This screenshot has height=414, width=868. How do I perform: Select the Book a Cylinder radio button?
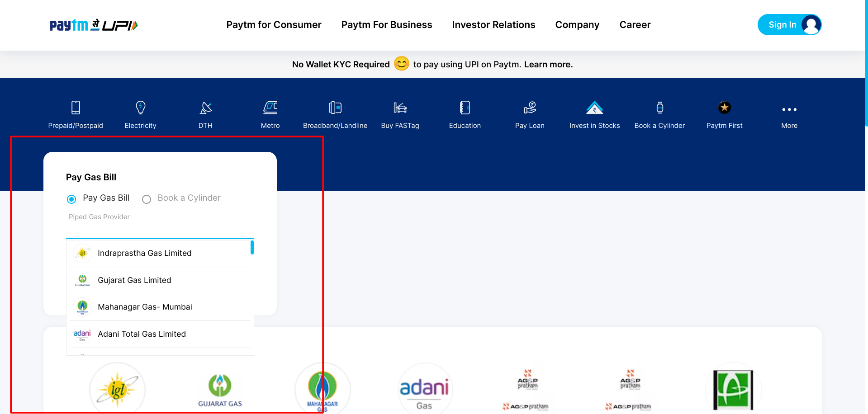[x=147, y=199]
